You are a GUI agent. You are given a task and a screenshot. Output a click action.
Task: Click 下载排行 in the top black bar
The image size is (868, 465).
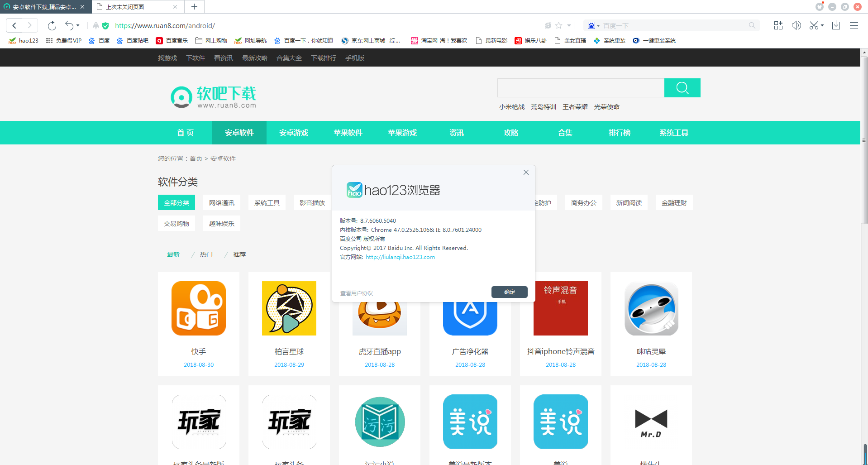coord(324,58)
